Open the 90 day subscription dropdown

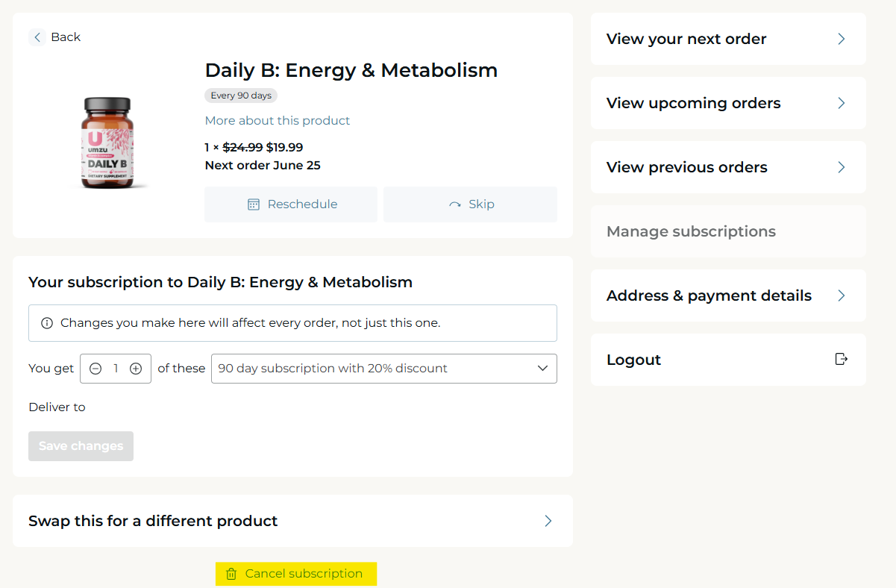coord(383,369)
